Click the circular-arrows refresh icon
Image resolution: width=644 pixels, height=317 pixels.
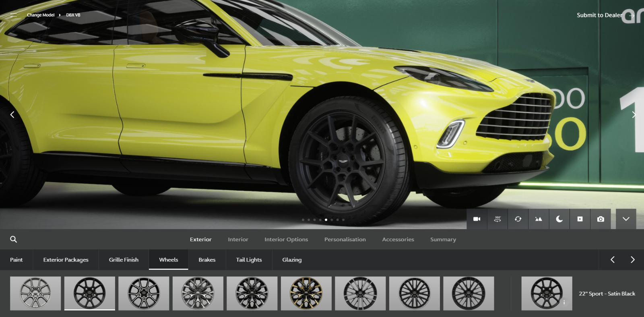coord(518,219)
